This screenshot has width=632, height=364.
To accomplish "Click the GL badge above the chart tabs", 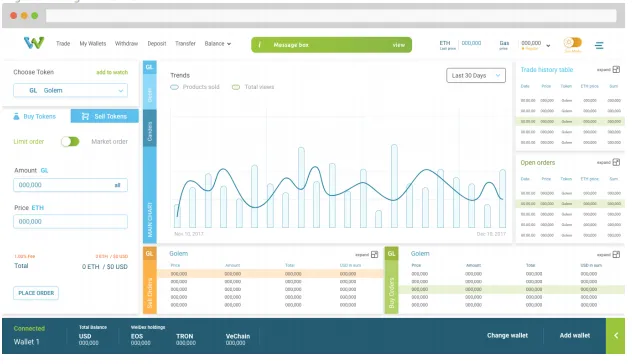I will click(150, 67).
